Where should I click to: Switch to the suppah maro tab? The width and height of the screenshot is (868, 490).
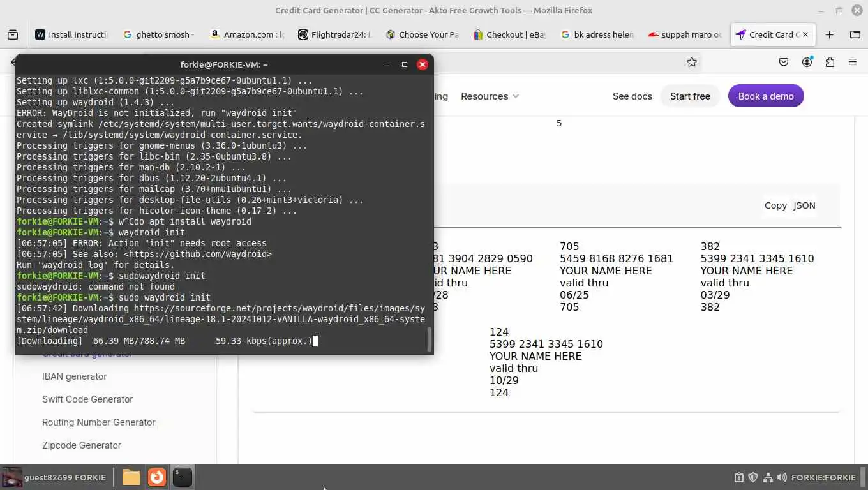pos(684,34)
